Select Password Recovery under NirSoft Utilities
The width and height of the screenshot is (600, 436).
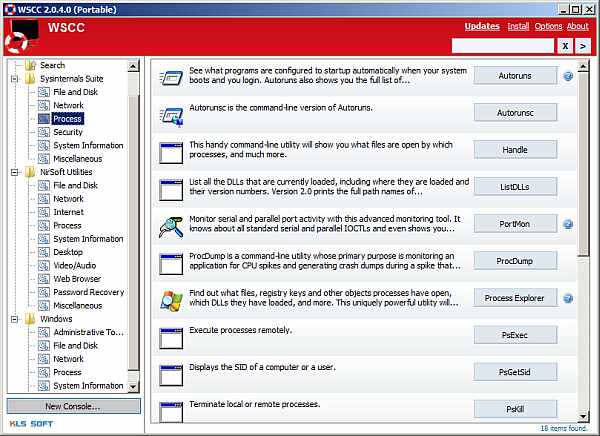[88, 292]
